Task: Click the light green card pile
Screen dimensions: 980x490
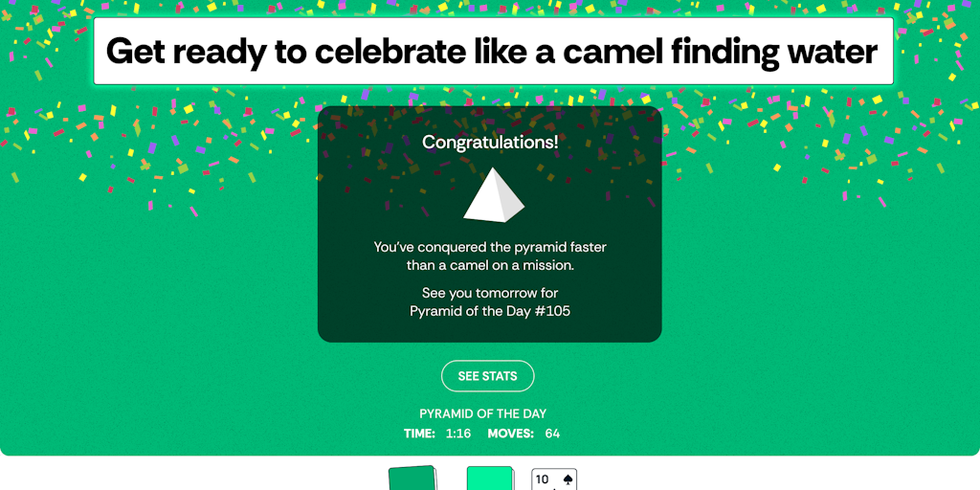Action: (490, 479)
